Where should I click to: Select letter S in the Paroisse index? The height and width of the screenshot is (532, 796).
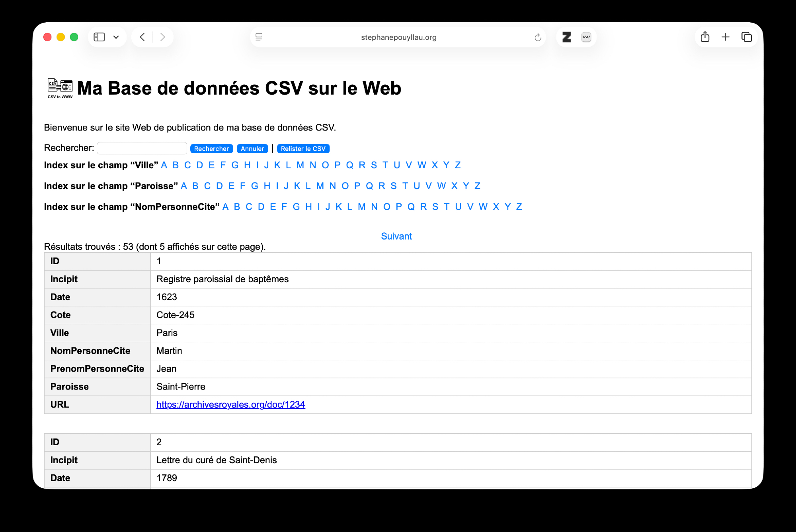click(393, 186)
